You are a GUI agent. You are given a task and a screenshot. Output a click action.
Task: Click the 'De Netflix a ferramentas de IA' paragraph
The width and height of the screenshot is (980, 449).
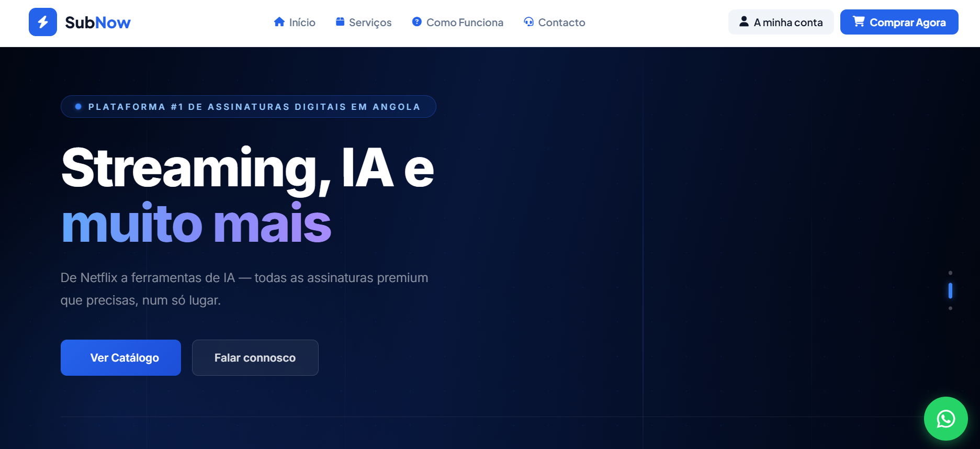click(x=244, y=289)
